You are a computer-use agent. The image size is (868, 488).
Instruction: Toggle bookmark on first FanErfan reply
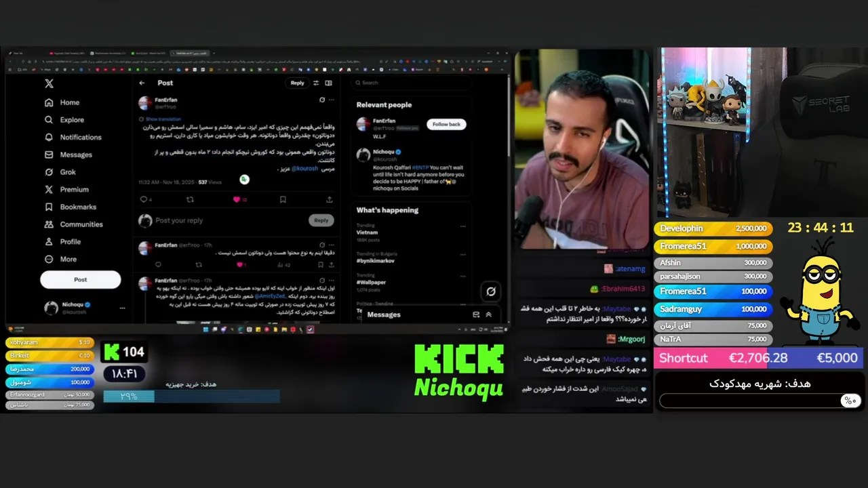click(x=321, y=265)
